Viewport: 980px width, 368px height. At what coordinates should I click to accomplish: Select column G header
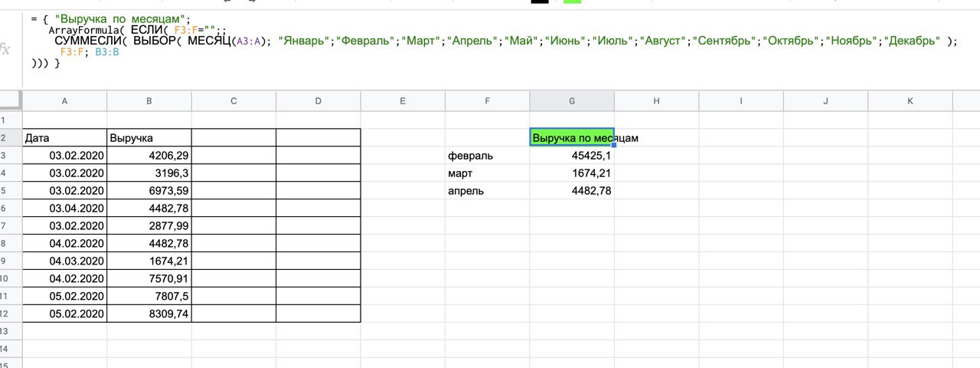click(x=572, y=100)
